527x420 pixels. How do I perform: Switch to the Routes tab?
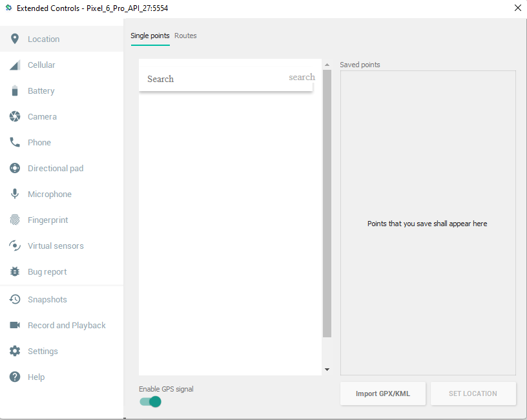(x=185, y=36)
